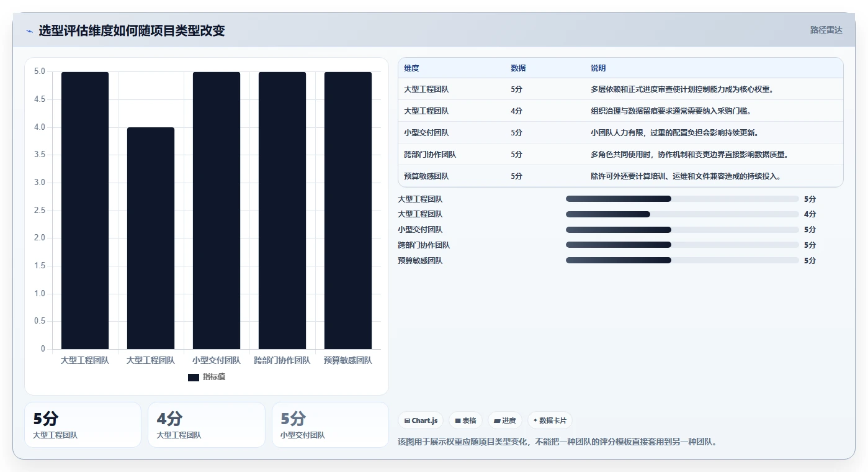Click the 4分 大型工程团队 progress bar

(682, 214)
